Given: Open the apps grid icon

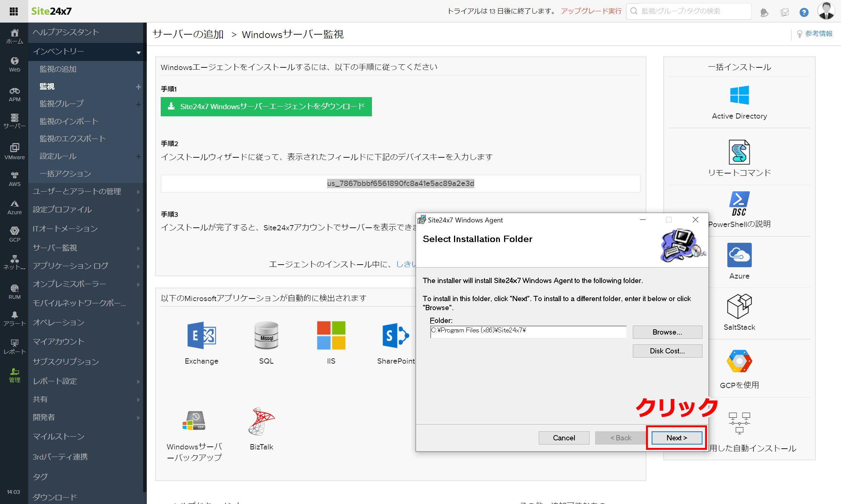Looking at the screenshot, I should pos(14,11).
